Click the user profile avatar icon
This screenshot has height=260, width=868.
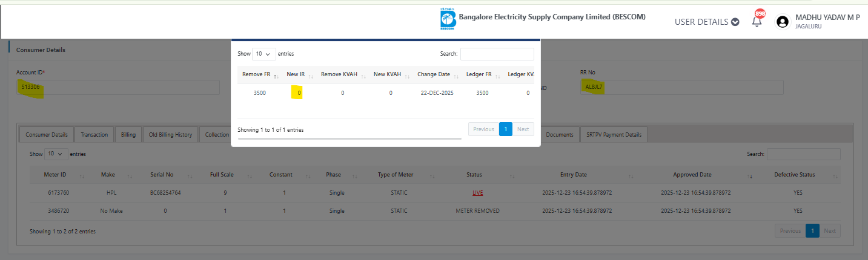tap(783, 21)
